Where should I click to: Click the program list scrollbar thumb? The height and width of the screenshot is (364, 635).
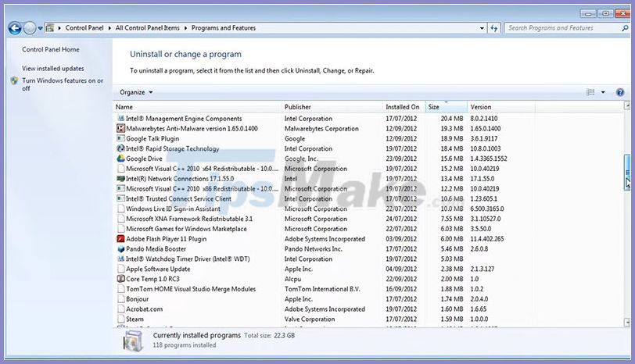pos(627,172)
